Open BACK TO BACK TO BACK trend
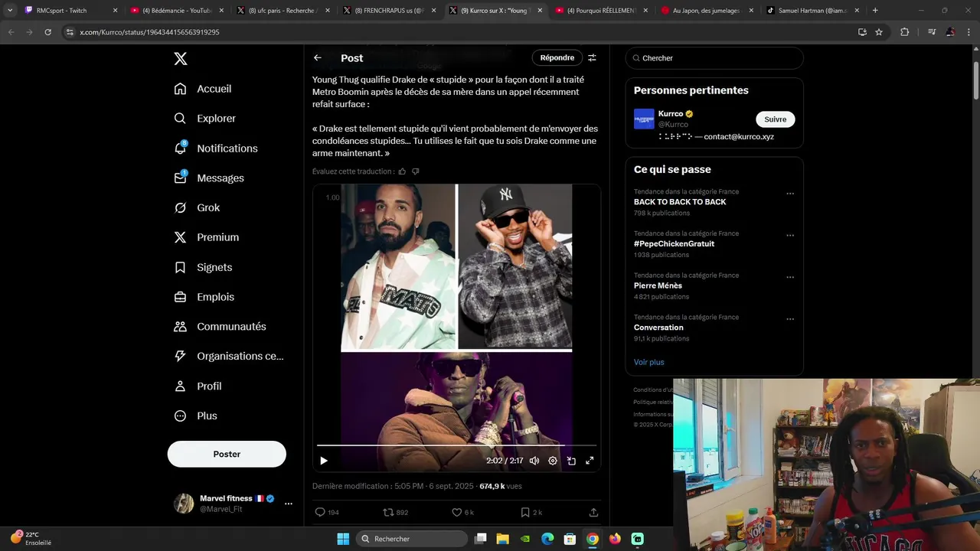Image resolution: width=980 pixels, height=551 pixels. 680,202
